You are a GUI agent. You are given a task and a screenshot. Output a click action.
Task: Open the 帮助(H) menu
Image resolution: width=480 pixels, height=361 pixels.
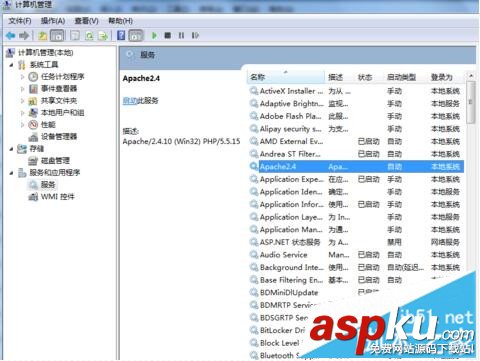120,21
